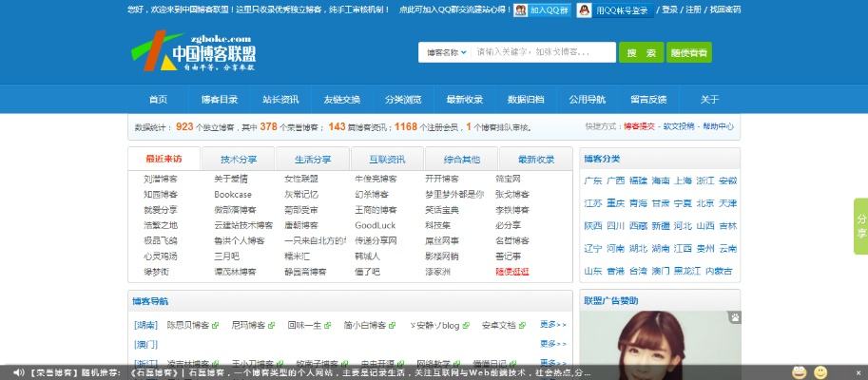Open the 科技集 blog link
The width and height of the screenshot is (868, 380).
click(x=438, y=226)
